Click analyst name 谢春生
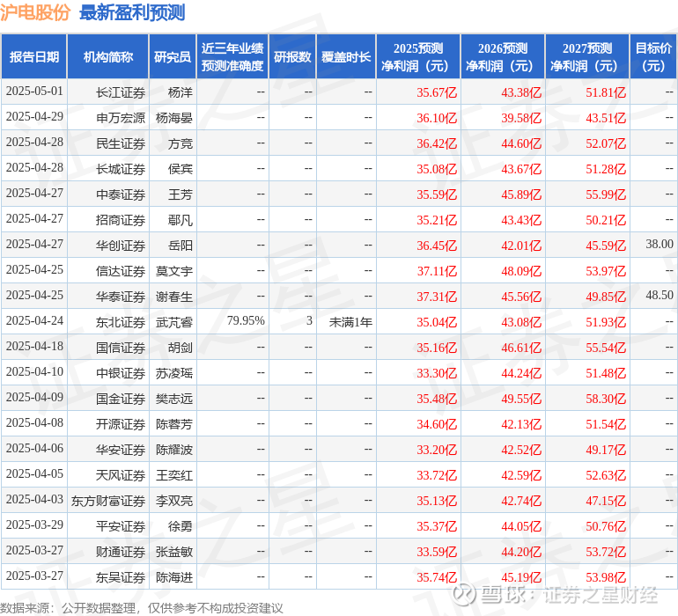This screenshot has width=678, height=616. pos(174,297)
